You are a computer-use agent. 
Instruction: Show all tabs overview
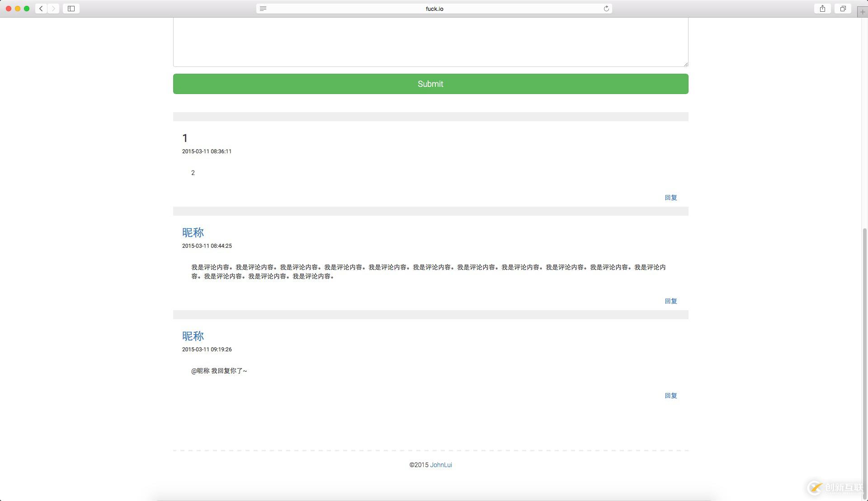click(x=842, y=8)
